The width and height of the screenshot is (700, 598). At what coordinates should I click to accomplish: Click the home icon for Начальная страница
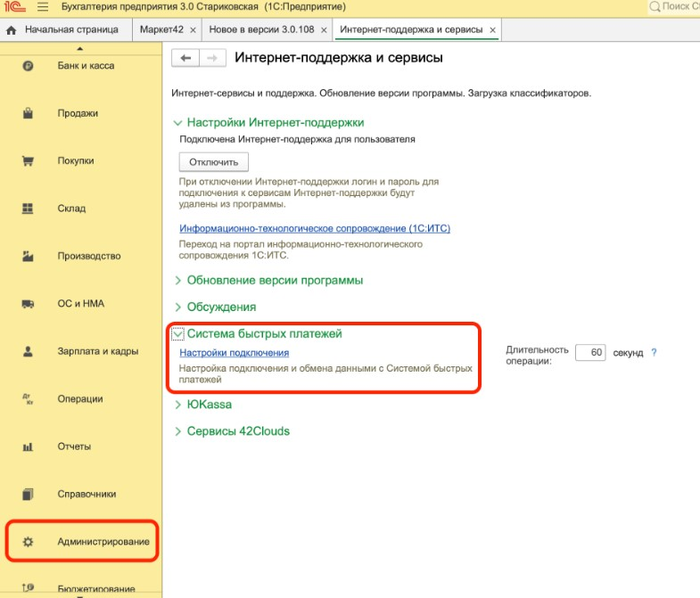pyautogui.click(x=12, y=29)
